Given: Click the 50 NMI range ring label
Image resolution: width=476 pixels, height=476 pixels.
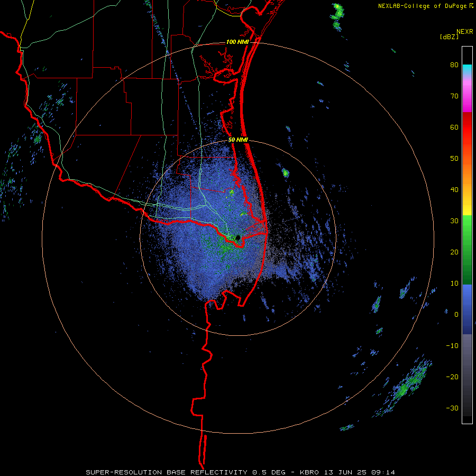Looking at the screenshot, I should coord(239,140).
